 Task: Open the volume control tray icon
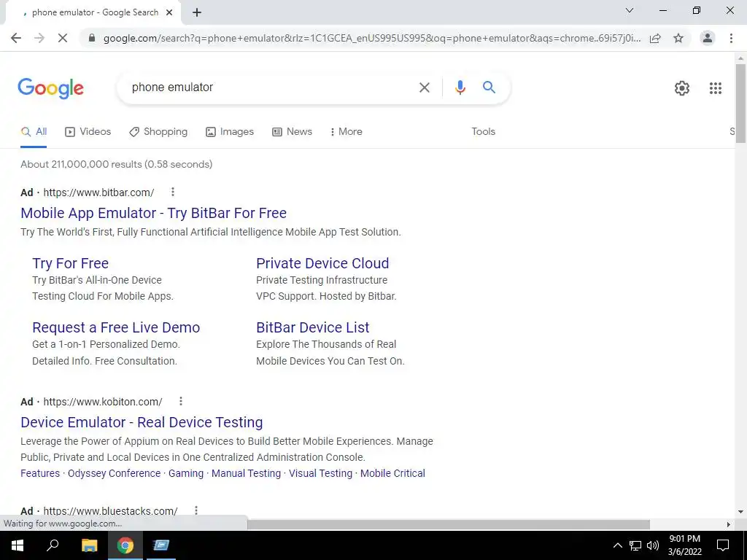(653, 545)
